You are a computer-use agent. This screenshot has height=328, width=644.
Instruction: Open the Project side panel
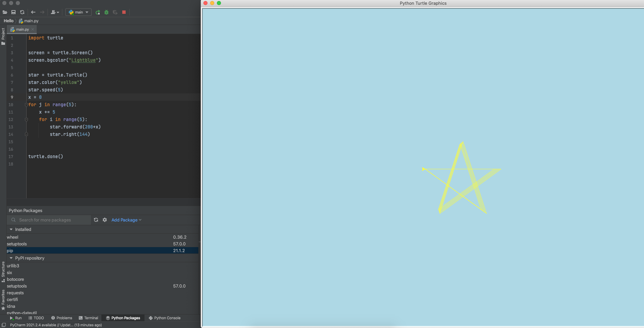pyautogui.click(x=3, y=36)
